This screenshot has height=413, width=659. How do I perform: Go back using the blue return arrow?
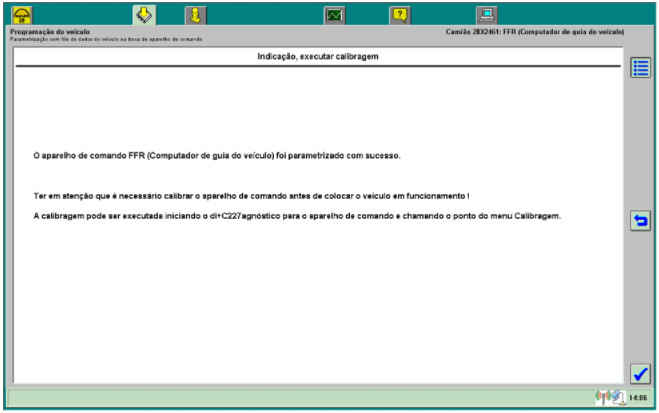640,221
